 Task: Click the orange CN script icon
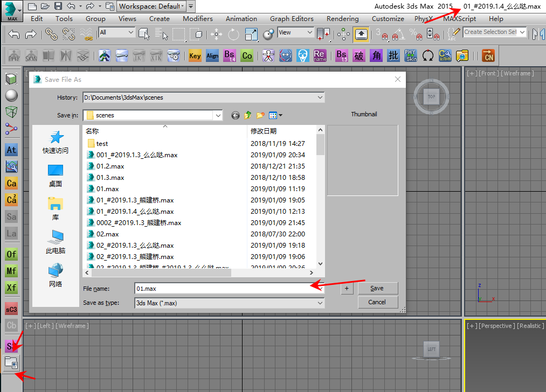488,55
